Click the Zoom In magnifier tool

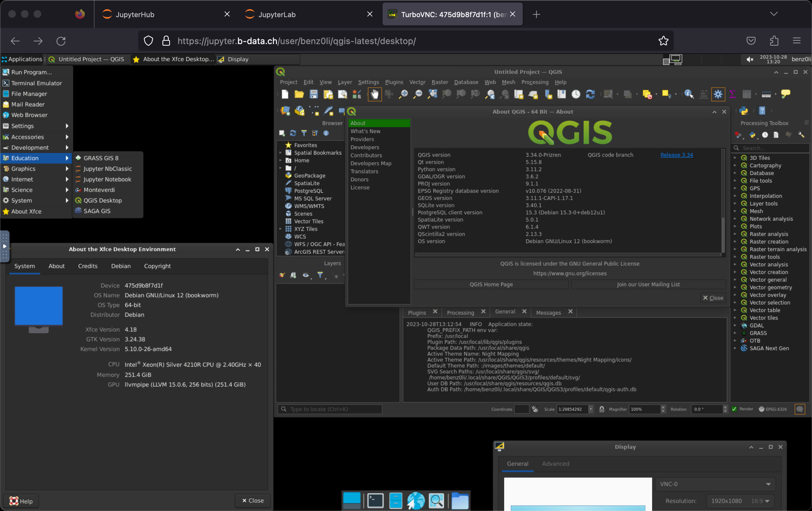point(403,94)
